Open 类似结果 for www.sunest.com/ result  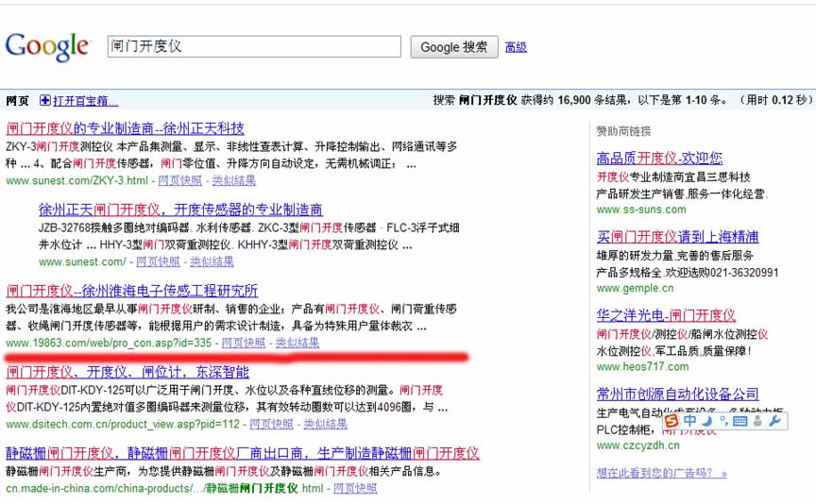(212, 261)
